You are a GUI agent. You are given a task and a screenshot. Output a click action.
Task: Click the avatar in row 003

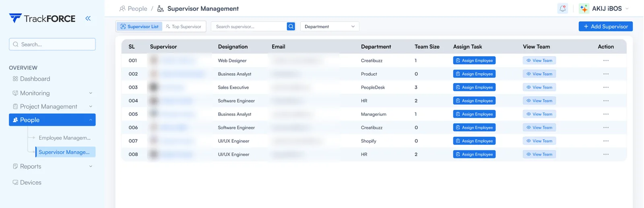click(x=154, y=87)
